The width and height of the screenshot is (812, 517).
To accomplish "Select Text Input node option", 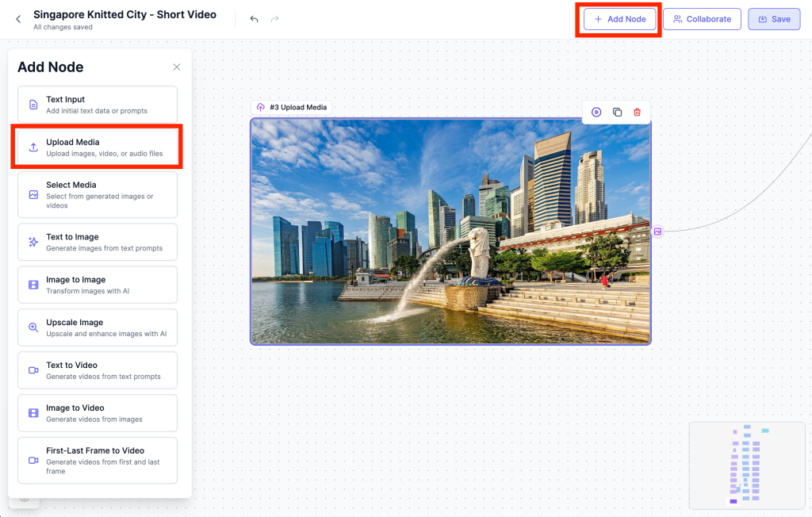I will [x=98, y=105].
